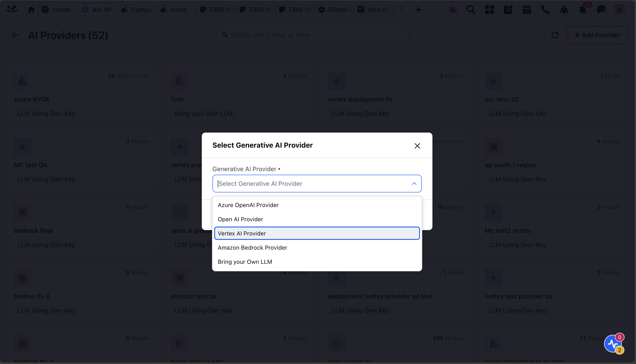Open the search magnifier in top bar

pyautogui.click(x=471, y=10)
